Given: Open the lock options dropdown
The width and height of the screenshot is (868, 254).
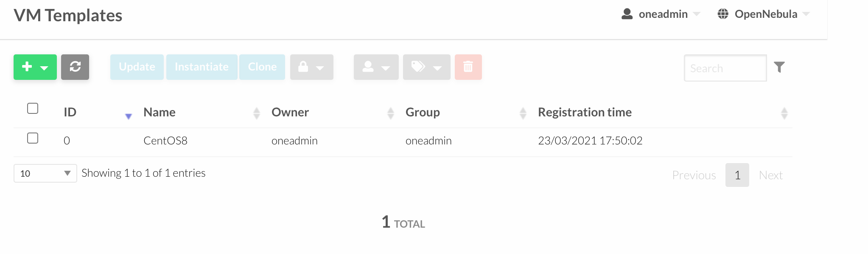Looking at the screenshot, I should pos(312,67).
